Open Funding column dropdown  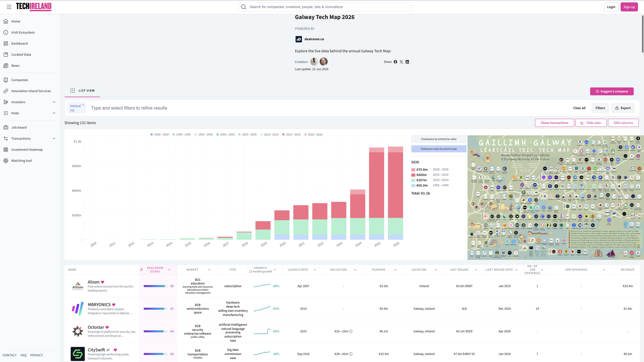coord(395,270)
